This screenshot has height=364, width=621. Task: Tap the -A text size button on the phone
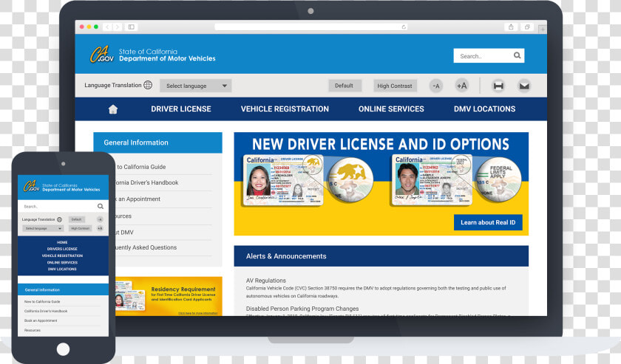100,219
